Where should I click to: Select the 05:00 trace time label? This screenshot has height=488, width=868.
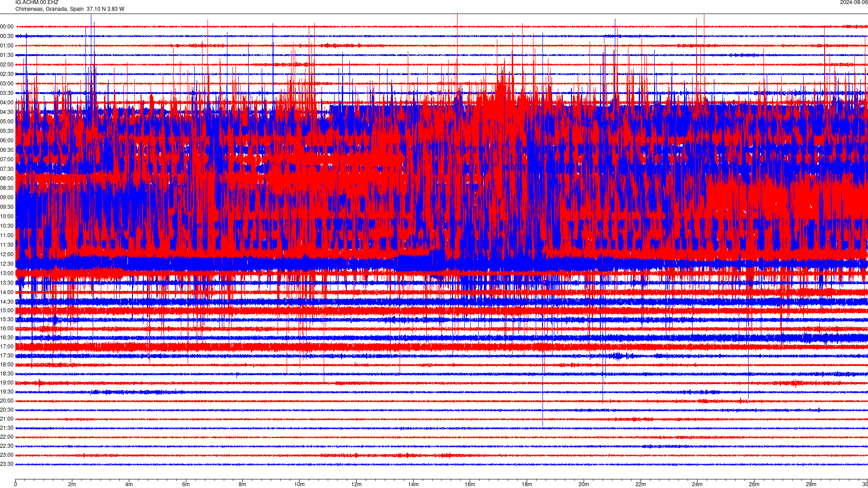click(7, 122)
